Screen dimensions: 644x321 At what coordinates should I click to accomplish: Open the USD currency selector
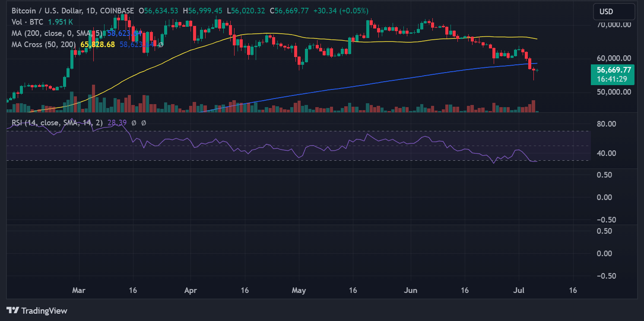pyautogui.click(x=614, y=12)
